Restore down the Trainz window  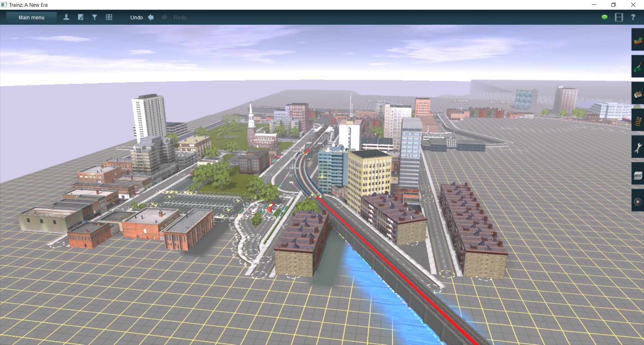pyautogui.click(x=613, y=5)
